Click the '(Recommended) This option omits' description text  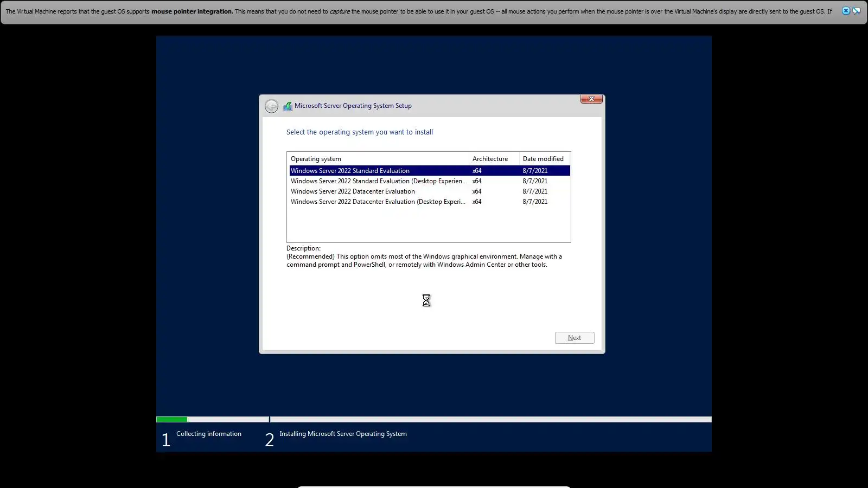[x=424, y=261]
